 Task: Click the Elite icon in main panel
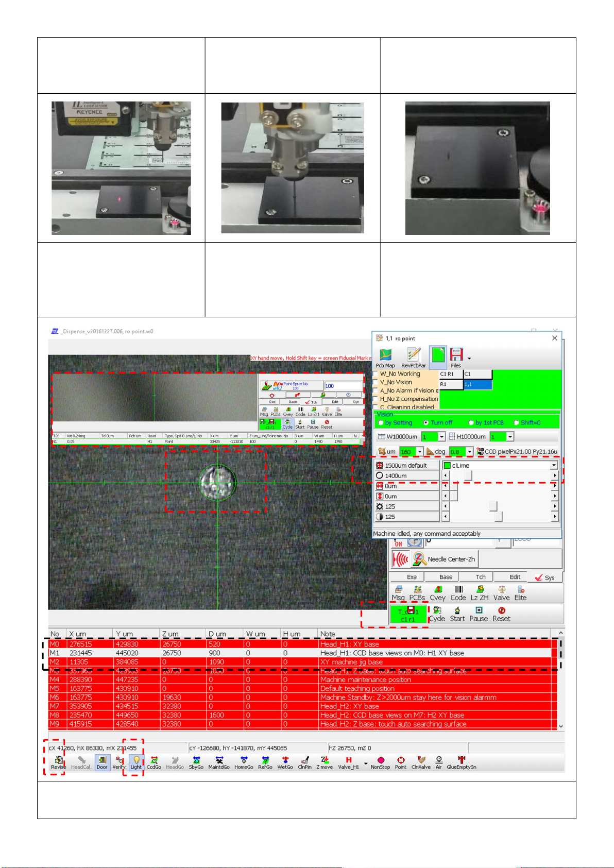click(x=521, y=593)
